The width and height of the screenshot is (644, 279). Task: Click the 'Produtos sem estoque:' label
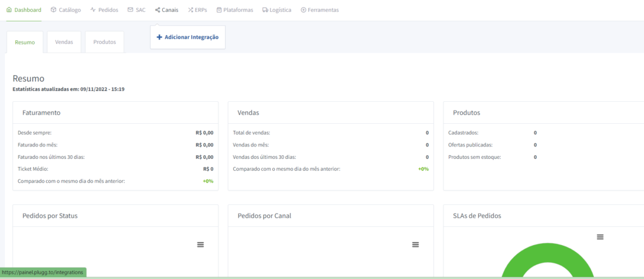475,157
